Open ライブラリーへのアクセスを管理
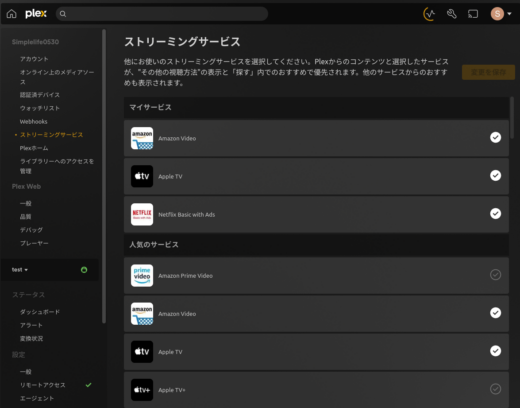The image size is (520, 408). click(57, 166)
